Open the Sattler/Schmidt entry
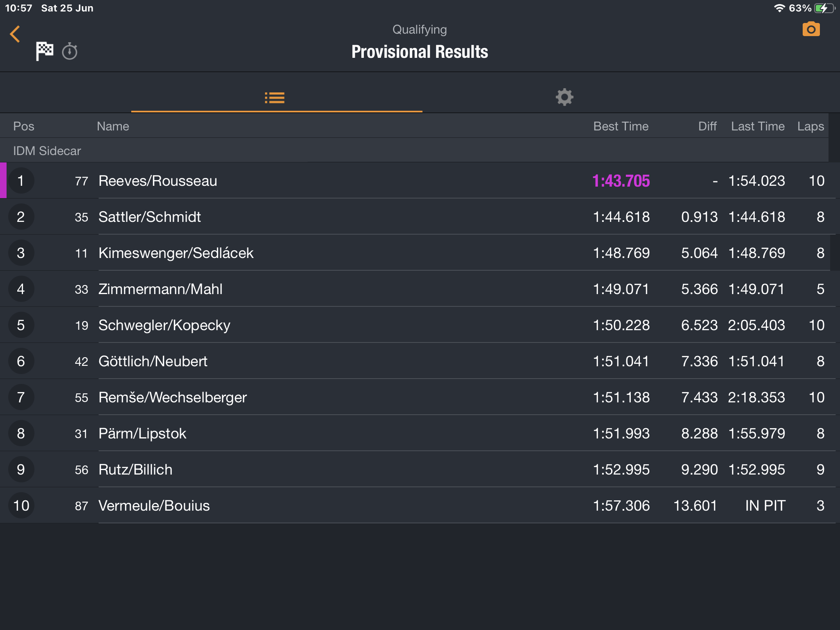The width and height of the screenshot is (840, 630). pyautogui.click(x=420, y=217)
